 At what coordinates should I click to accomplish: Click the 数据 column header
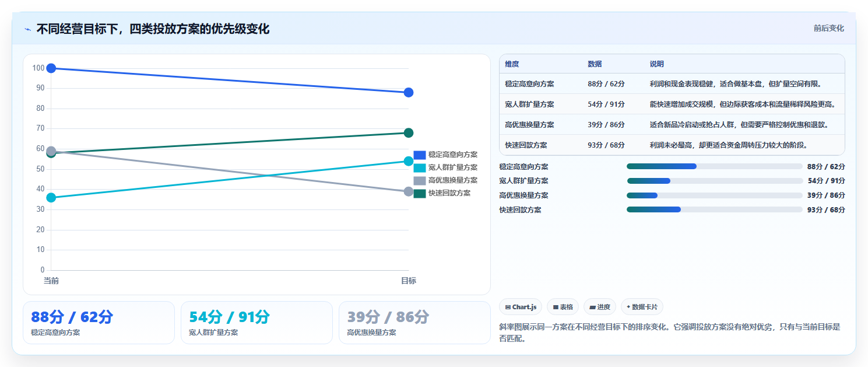[595, 64]
